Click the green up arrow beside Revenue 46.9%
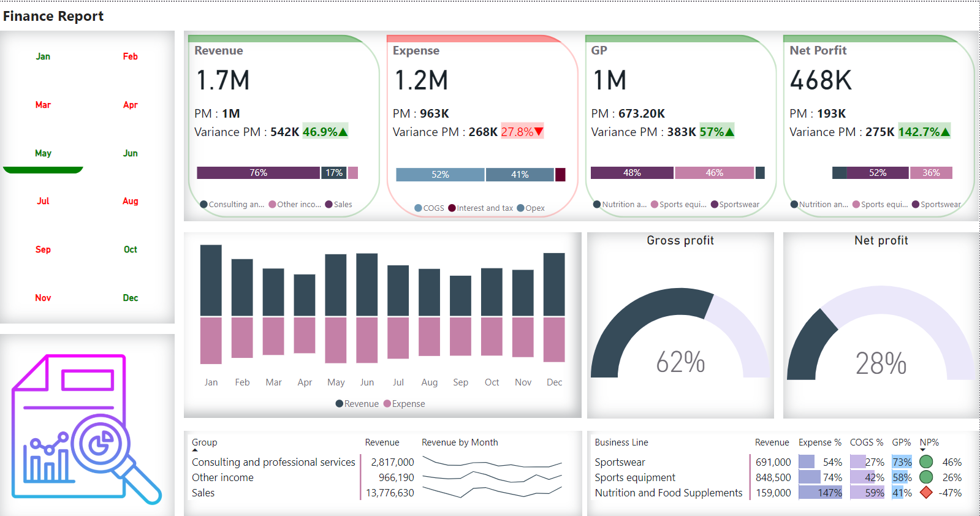Image resolution: width=980 pixels, height=516 pixels. click(x=343, y=132)
